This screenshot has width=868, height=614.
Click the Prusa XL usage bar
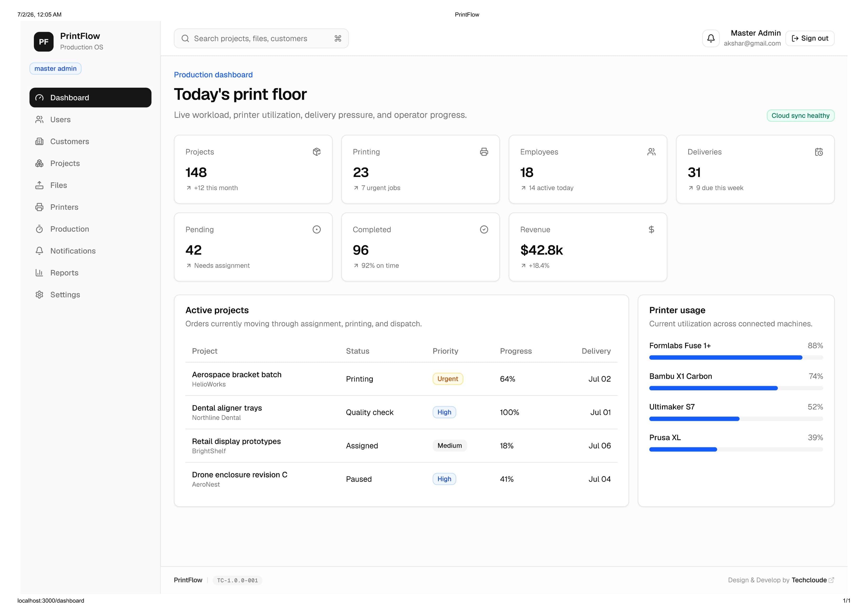click(x=736, y=449)
